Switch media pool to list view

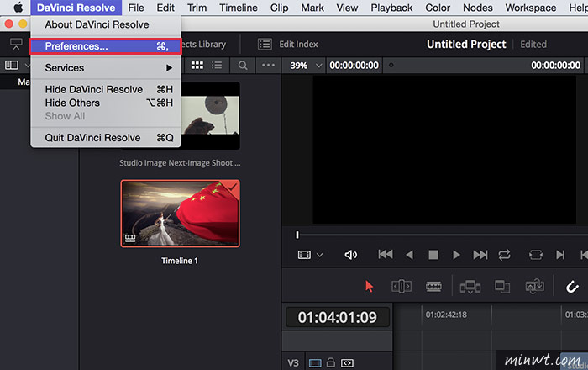[217, 66]
